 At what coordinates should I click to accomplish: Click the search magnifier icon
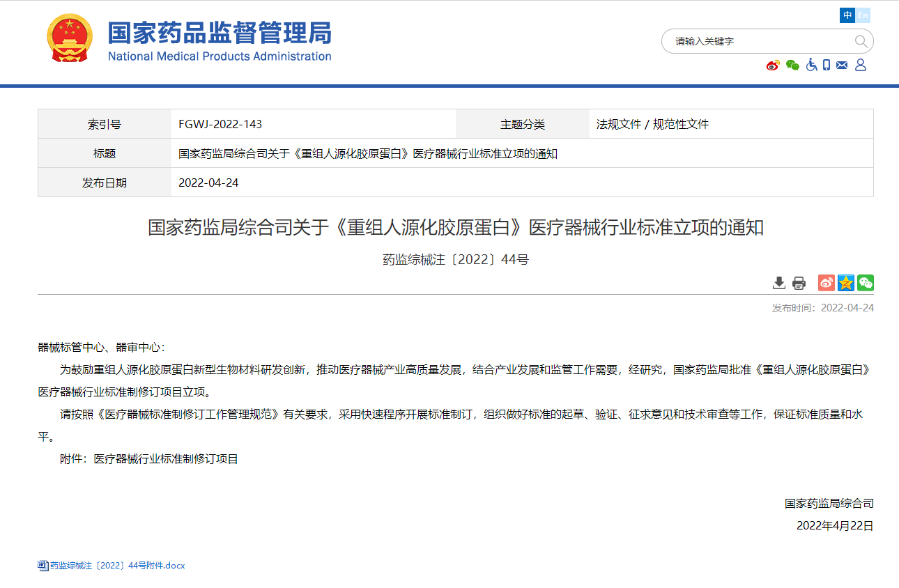point(861,41)
